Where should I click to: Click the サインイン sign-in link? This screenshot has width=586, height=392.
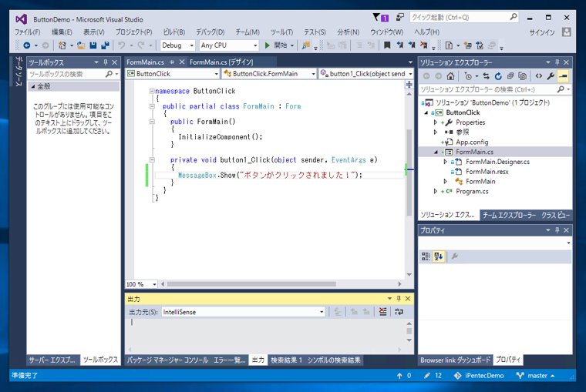tap(541, 32)
